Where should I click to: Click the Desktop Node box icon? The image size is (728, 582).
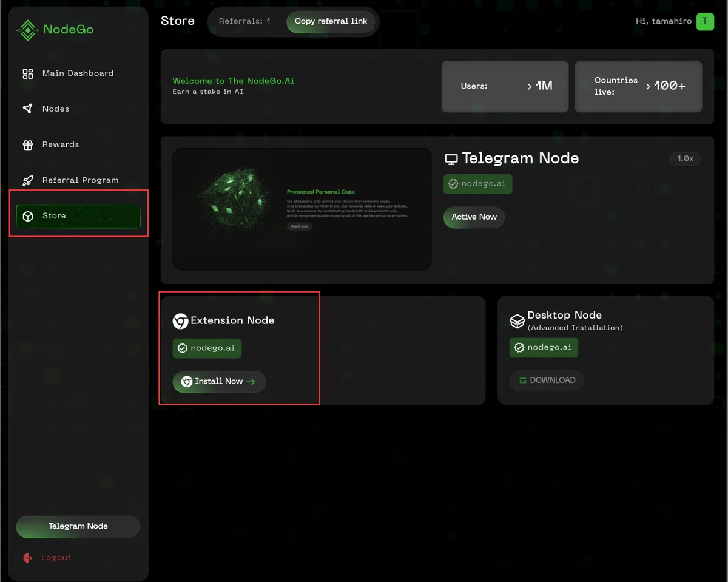(x=517, y=320)
